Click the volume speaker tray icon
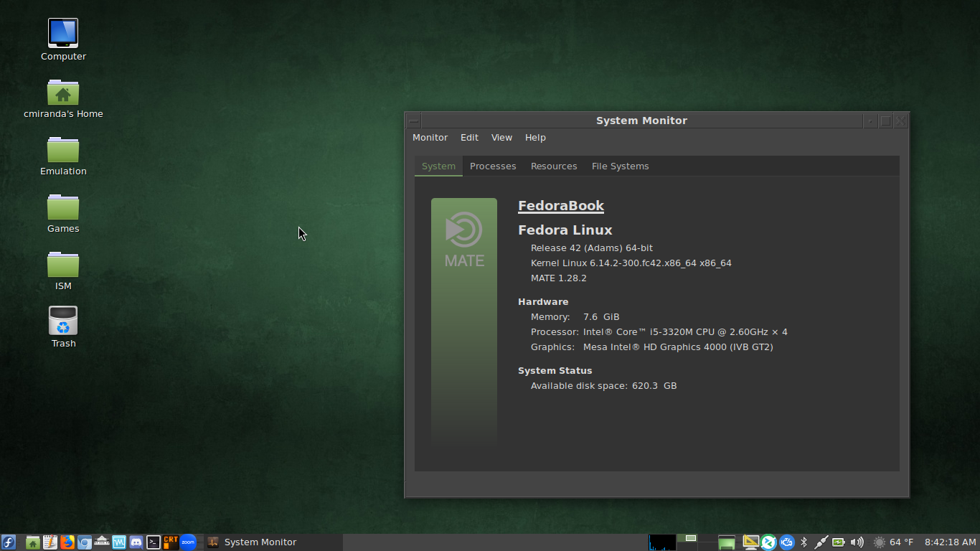 [x=857, y=542]
